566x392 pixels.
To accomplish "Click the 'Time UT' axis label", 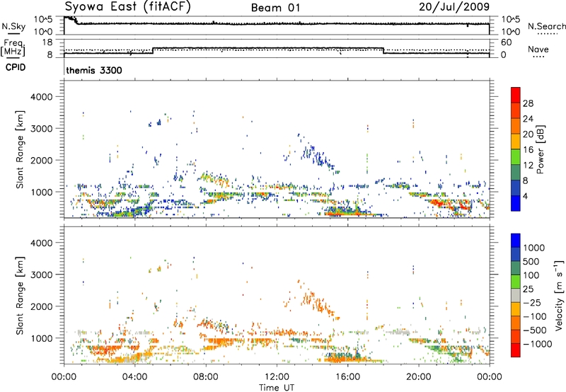I will (x=277, y=388).
